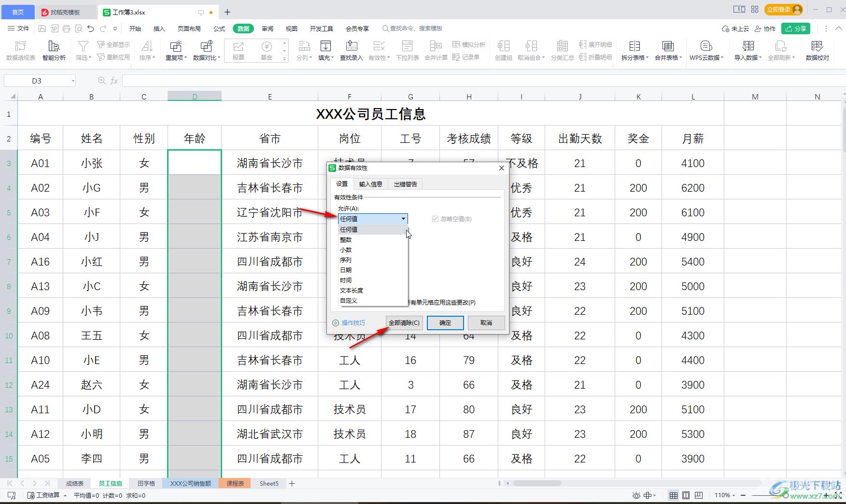Click 模拟分析 what-if analysis tool
The image size is (846, 504).
click(468, 44)
